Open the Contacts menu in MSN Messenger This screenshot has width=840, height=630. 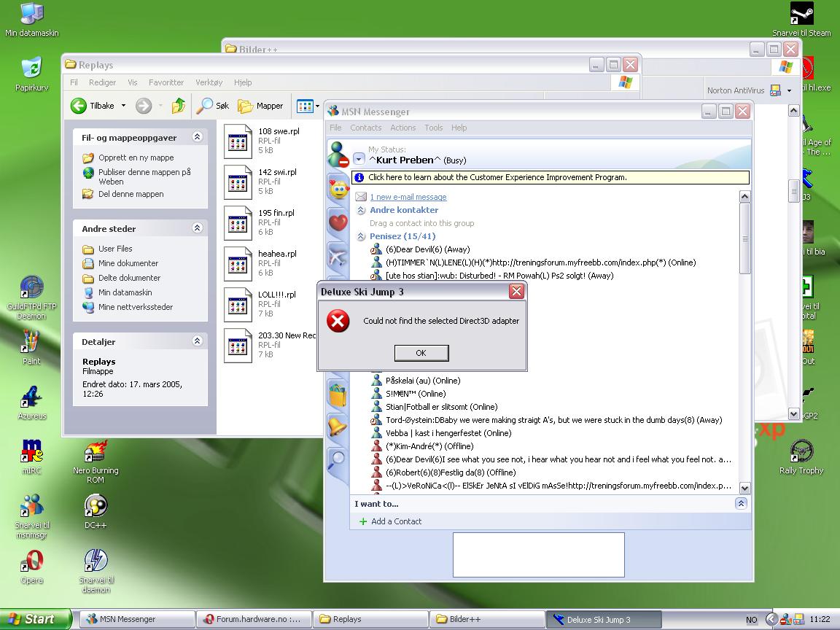366,128
